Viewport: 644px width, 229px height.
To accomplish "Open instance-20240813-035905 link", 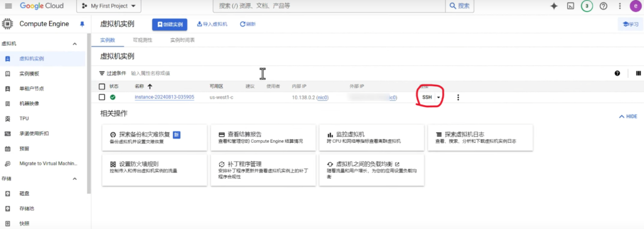I will coord(164,97).
